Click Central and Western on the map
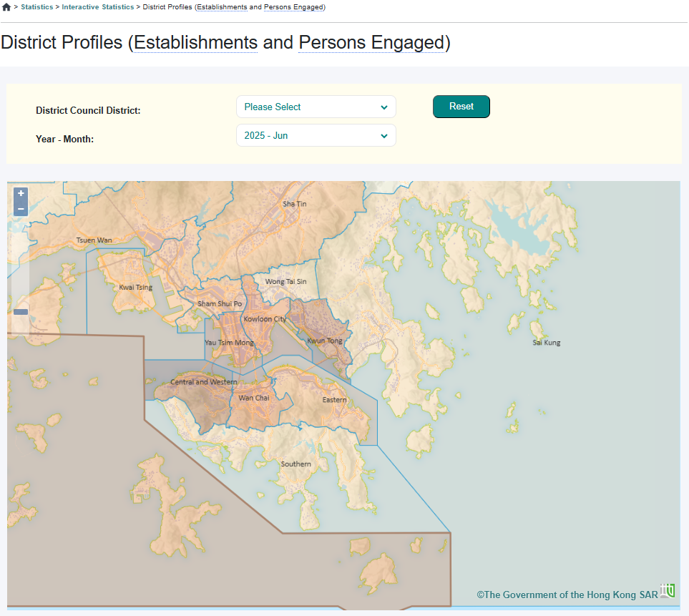 pyautogui.click(x=202, y=381)
